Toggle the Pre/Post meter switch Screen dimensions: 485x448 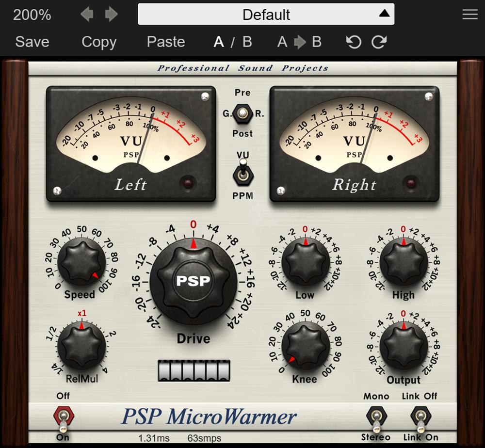242,114
